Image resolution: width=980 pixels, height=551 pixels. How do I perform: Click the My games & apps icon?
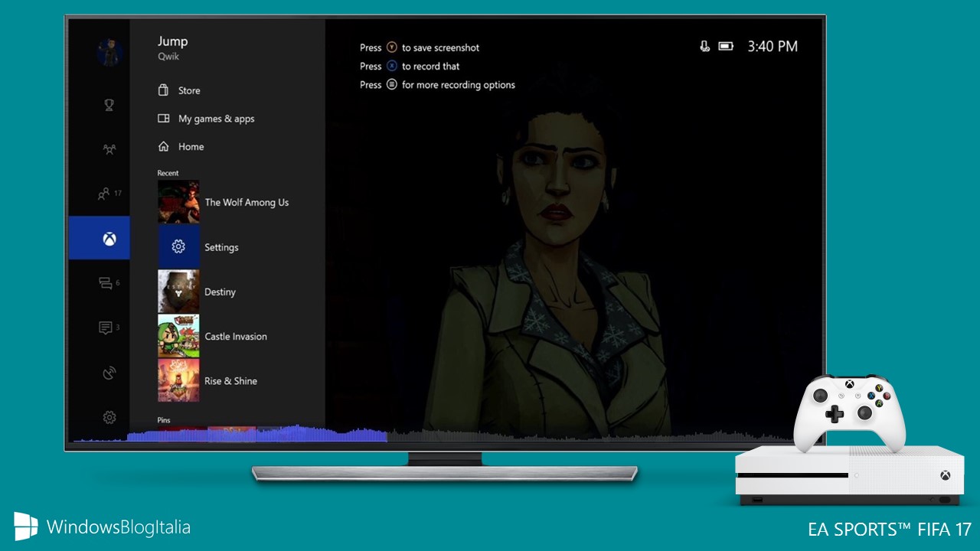click(163, 119)
